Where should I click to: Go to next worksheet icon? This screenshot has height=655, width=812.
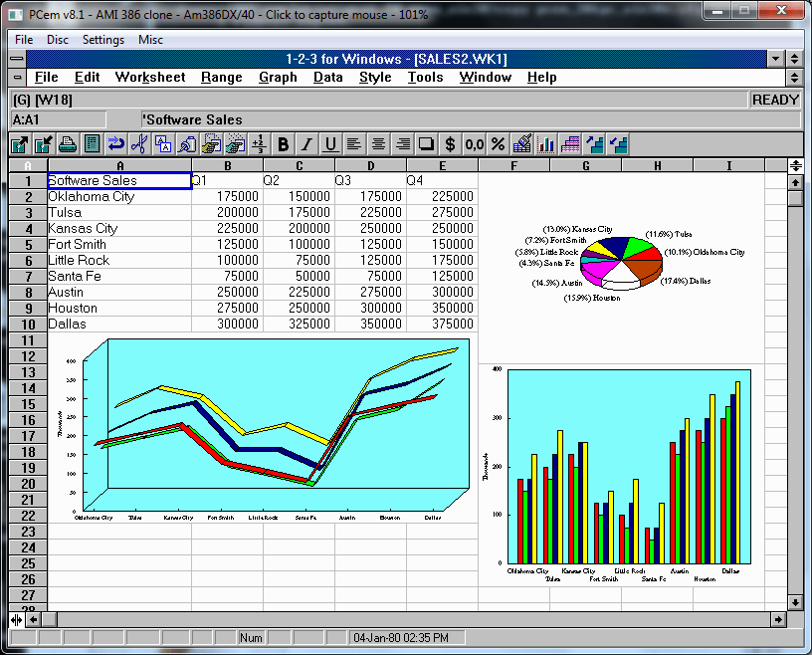593,144
